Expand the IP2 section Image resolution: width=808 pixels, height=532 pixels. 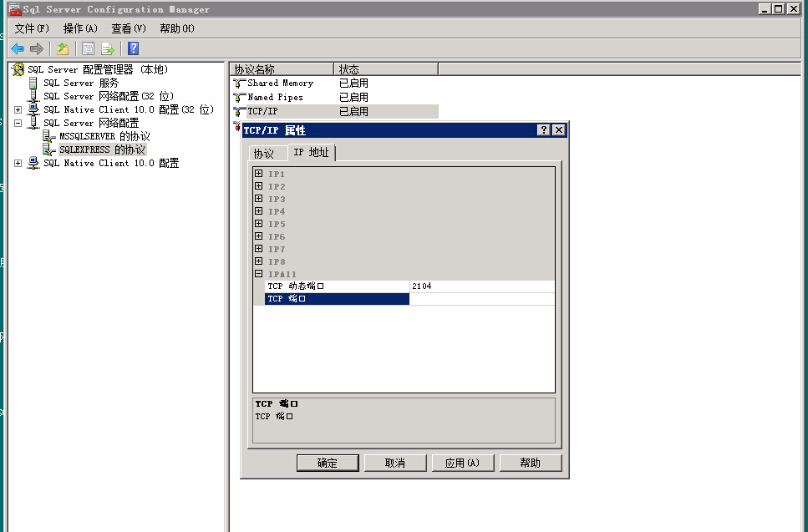pyautogui.click(x=259, y=186)
